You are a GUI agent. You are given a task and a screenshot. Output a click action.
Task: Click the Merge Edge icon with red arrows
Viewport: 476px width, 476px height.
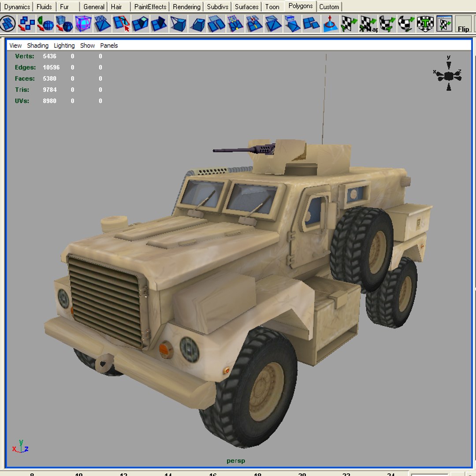pos(254,24)
